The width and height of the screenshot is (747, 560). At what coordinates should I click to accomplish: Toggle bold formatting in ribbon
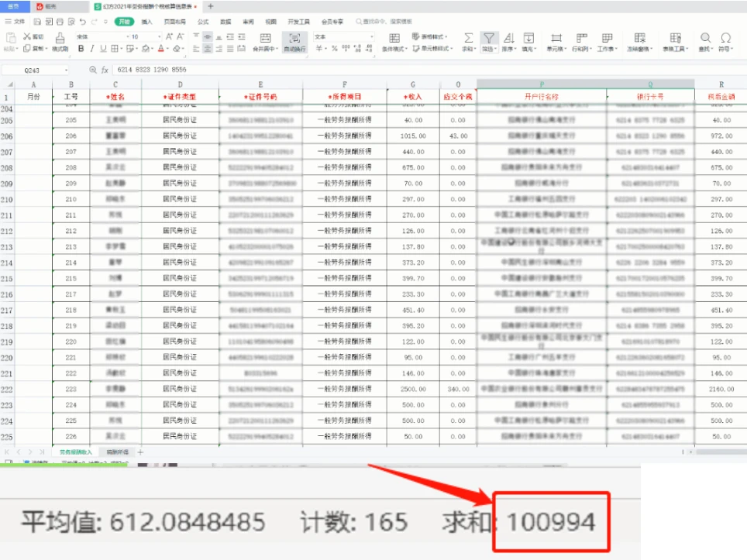(81, 49)
